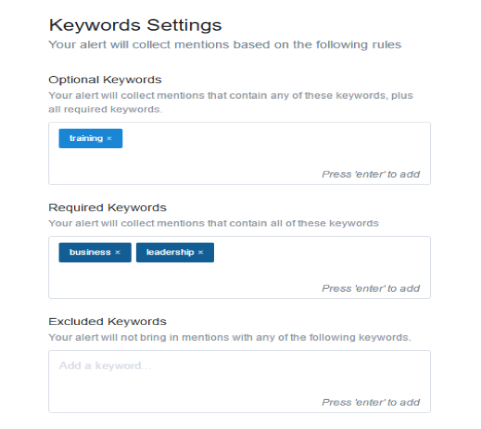Select the leadership tag label
The height and width of the screenshot is (429, 481).
170,252
